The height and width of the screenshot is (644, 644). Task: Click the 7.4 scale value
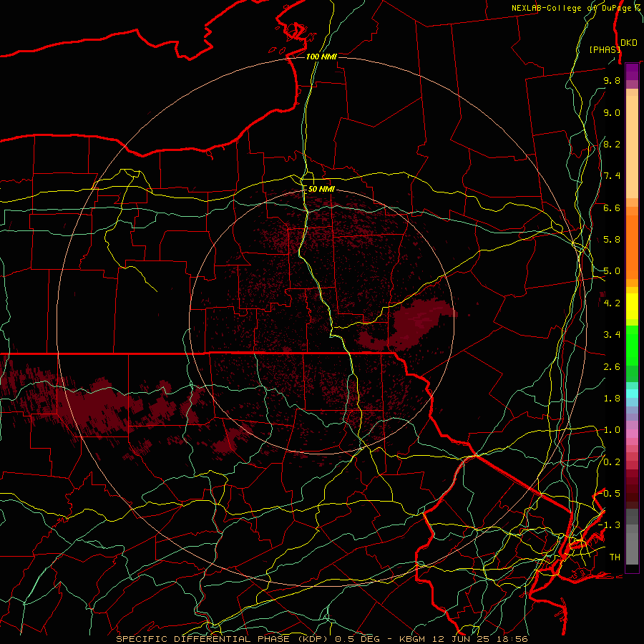[612, 176]
